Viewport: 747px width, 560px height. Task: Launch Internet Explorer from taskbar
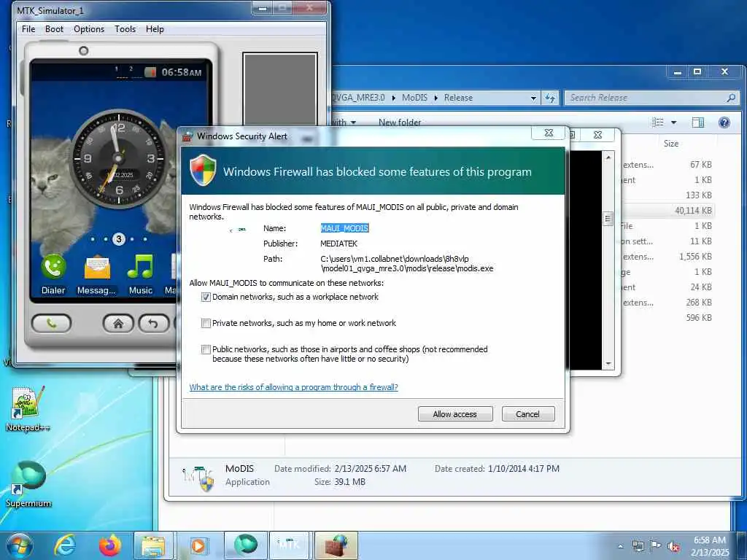(x=64, y=545)
